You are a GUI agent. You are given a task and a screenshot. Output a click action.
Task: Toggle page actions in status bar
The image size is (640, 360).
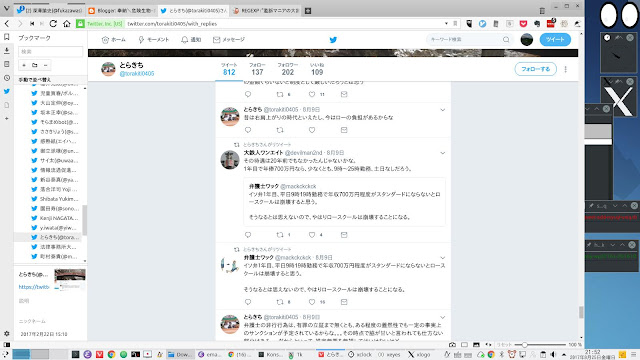coord(488,345)
